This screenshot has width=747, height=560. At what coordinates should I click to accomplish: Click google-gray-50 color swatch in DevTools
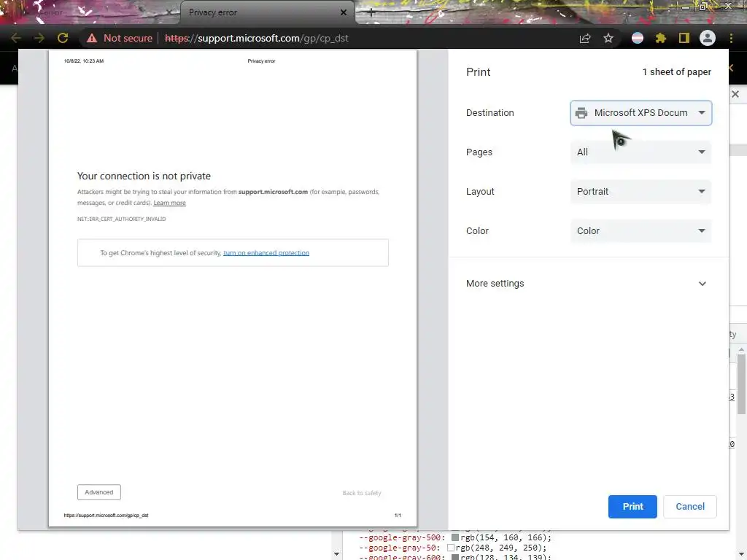point(451,548)
